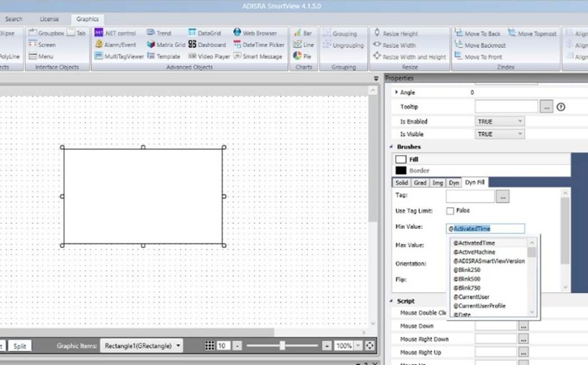
Task: Open the Is Enabled dropdown
Action: click(x=500, y=121)
